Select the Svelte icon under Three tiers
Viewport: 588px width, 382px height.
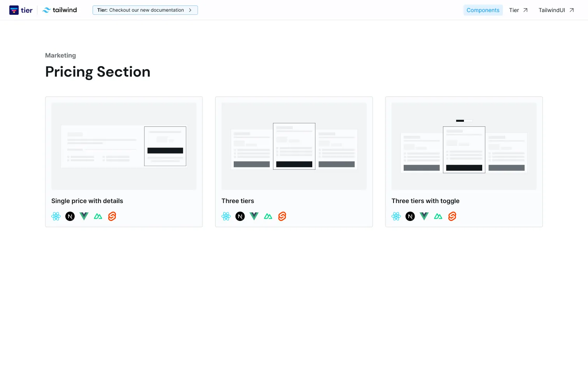pyautogui.click(x=282, y=216)
